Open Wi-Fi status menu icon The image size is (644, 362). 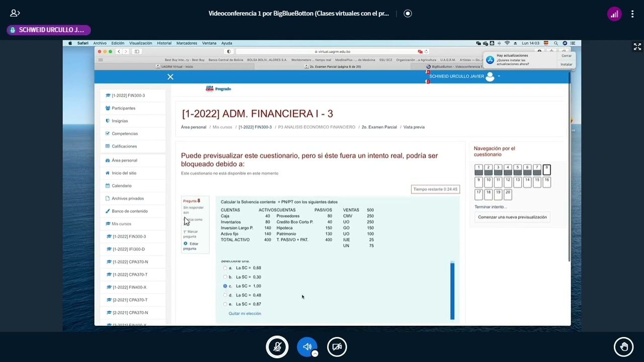507,43
